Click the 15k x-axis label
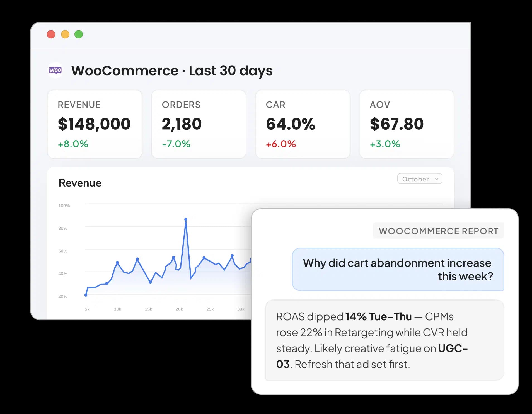 pos(148,309)
